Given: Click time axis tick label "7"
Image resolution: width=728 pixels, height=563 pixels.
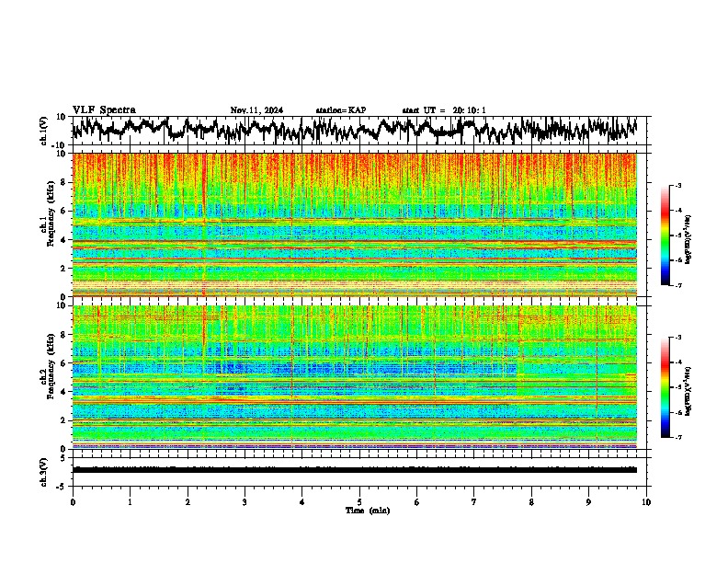Looking at the screenshot, I should (474, 502).
